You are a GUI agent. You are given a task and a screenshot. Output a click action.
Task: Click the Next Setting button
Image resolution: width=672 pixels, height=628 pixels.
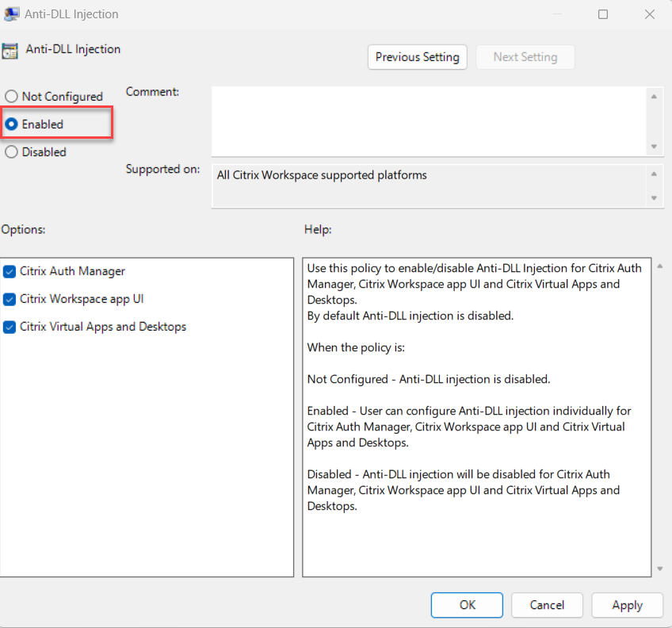[x=525, y=57]
